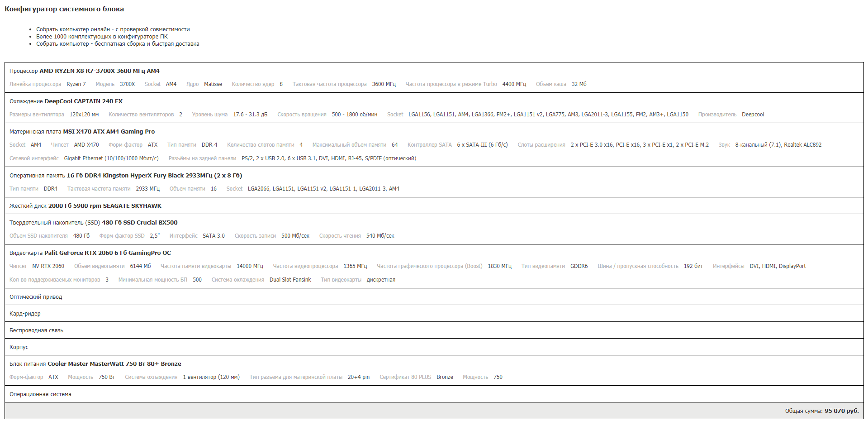
Task: Click the rear panel ports list starting with "PS/2"
Action: (x=329, y=158)
